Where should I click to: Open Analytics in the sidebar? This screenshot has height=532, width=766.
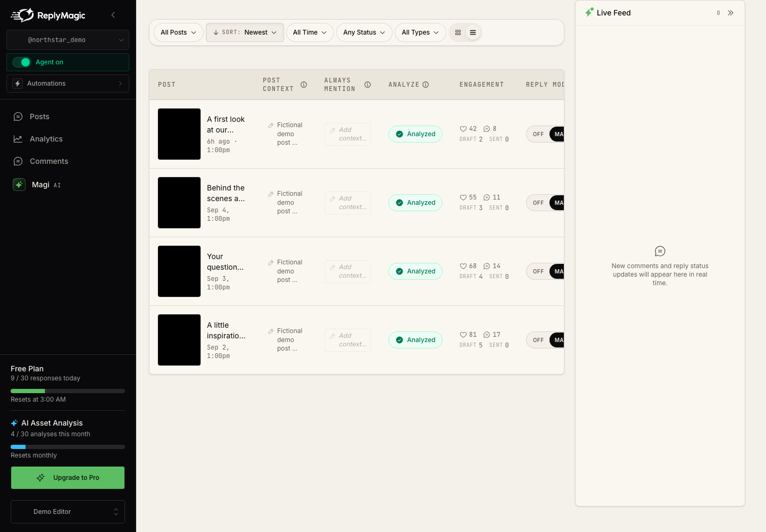click(68, 139)
